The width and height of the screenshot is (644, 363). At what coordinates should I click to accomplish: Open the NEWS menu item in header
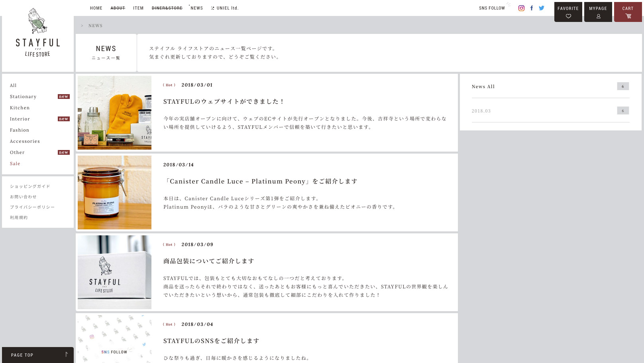click(x=197, y=8)
